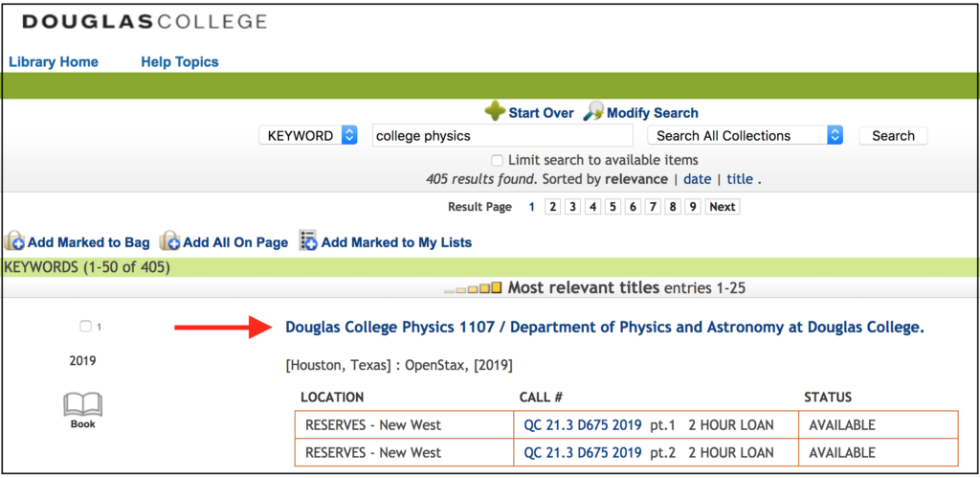Open the KEYWORD search type dropdown
This screenshot has height=478, width=980.
308,136
